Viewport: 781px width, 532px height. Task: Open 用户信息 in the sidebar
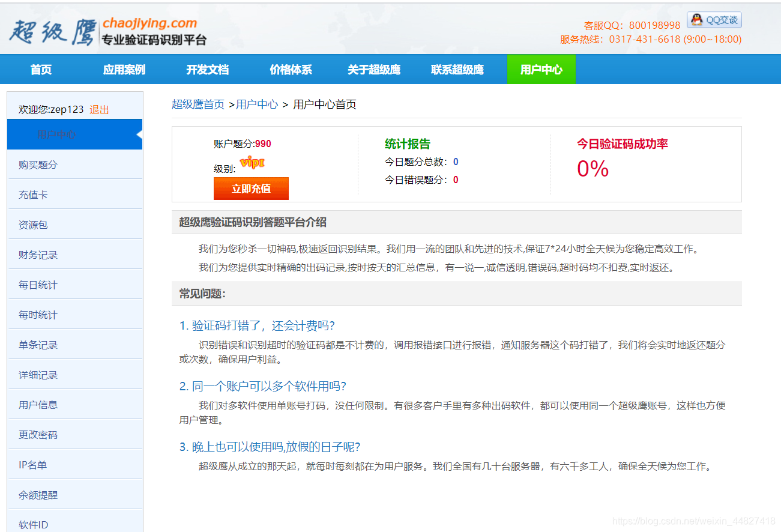pyautogui.click(x=75, y=405)
